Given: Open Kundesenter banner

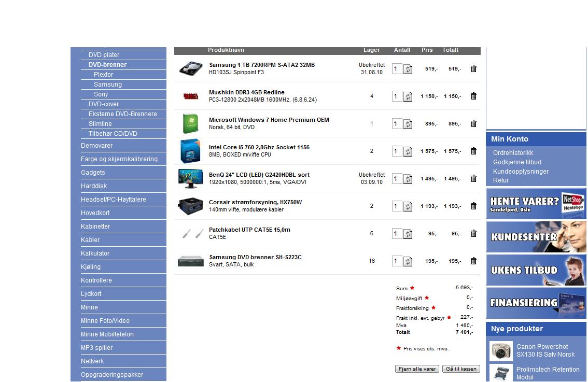Looking at the screenshot, I should [536, 236].
